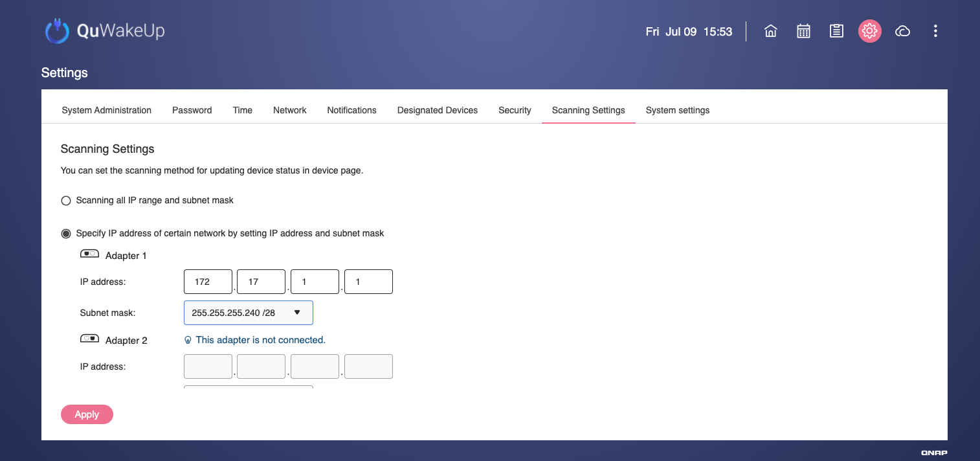
Task: Open the logs clipboard icon
Action: (836, 31)
